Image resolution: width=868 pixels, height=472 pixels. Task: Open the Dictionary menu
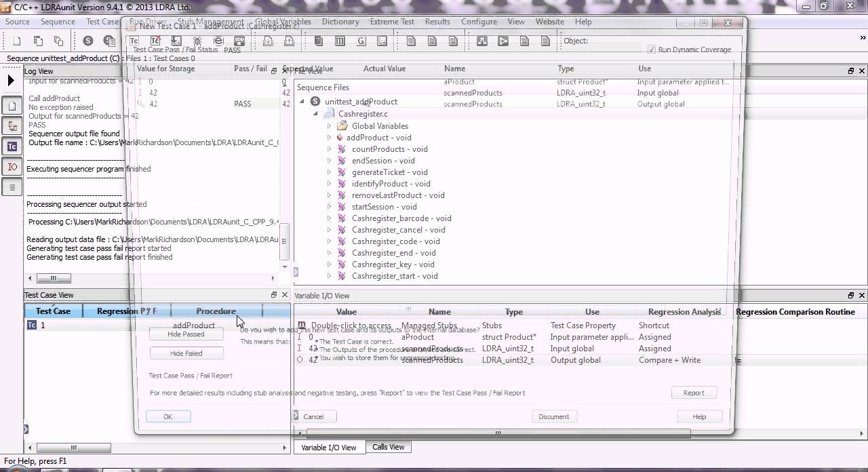340,22
